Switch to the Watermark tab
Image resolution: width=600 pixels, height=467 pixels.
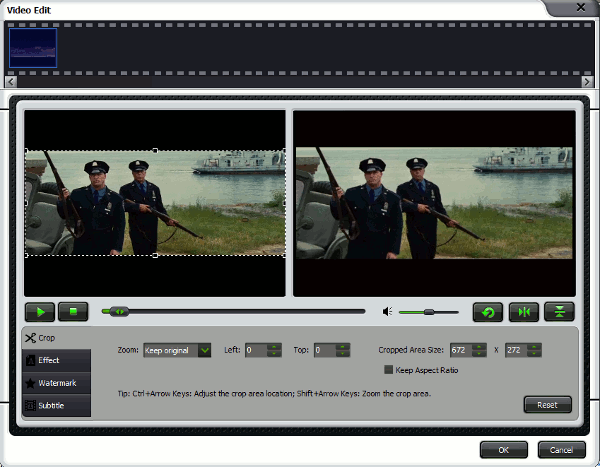tap(57, 383)
